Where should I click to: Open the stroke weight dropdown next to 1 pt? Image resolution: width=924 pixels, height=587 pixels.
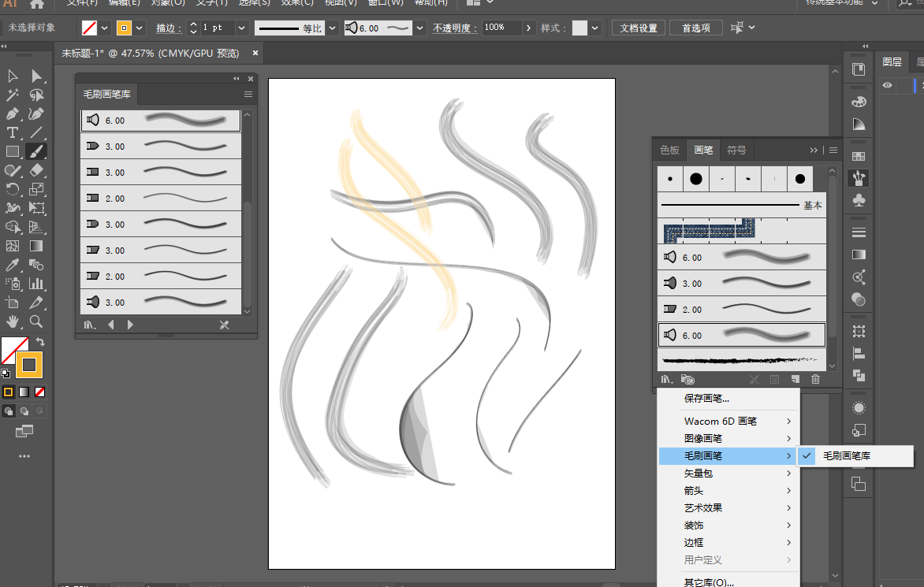tap(243, 28)
